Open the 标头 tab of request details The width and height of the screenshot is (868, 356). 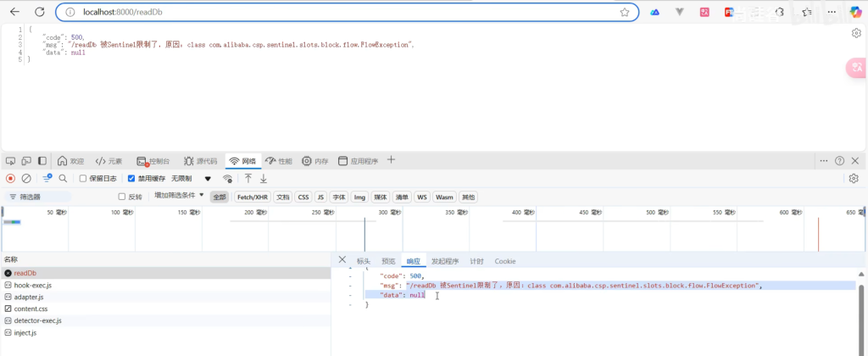coord(363,261)
